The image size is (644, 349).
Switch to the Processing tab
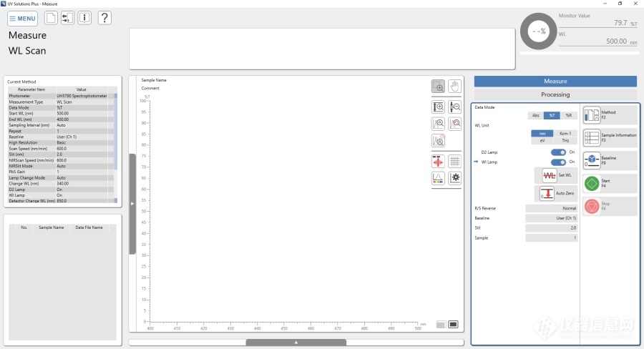pyautogui.click(x=555, y=94)
